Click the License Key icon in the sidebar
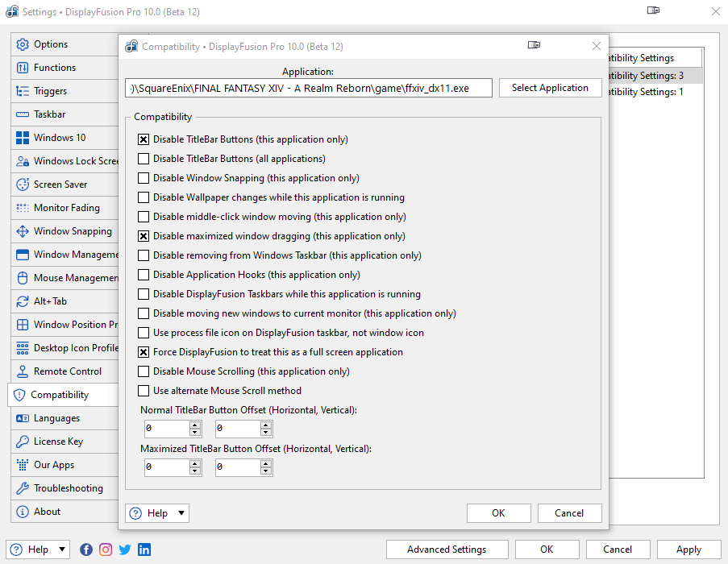 [x=22, y=442]
